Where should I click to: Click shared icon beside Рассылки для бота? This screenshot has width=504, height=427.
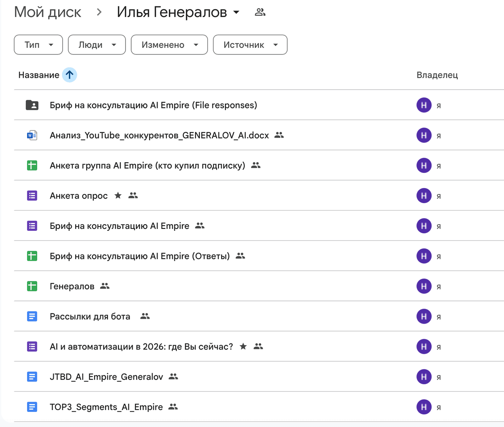pos(145,316)
